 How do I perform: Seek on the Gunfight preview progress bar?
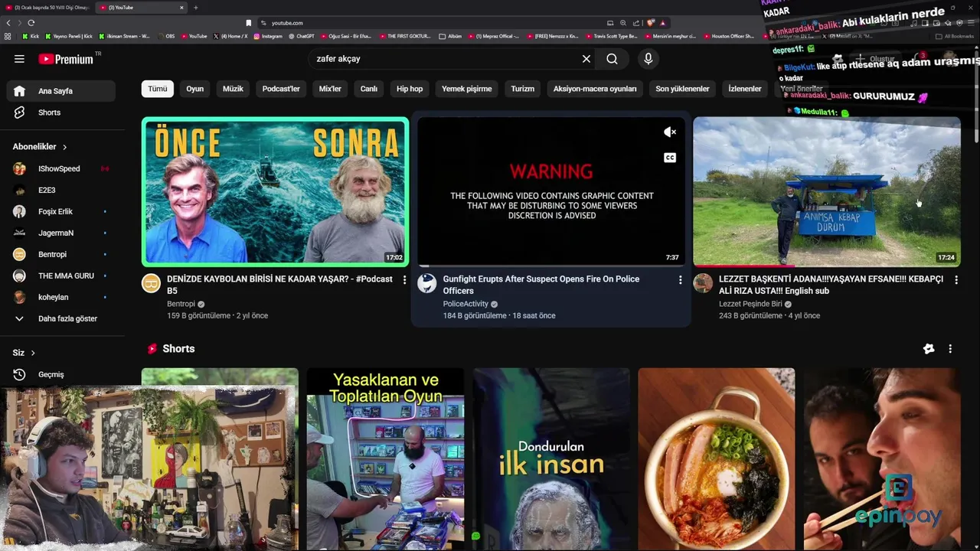pos(551,266)
